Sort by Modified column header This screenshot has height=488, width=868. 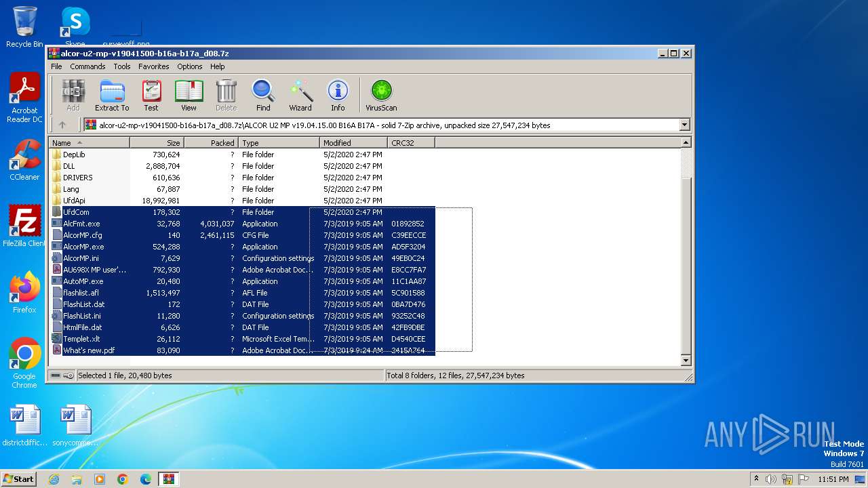click(354, 143)
